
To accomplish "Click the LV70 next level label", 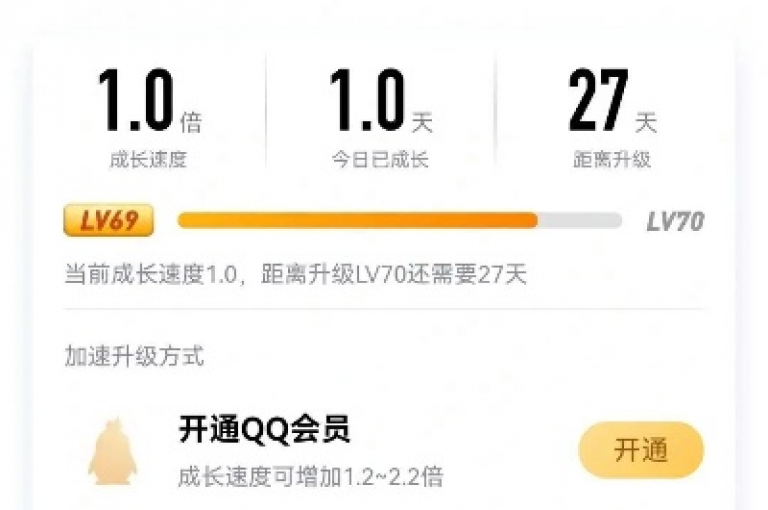I will [x=675, y=221].
